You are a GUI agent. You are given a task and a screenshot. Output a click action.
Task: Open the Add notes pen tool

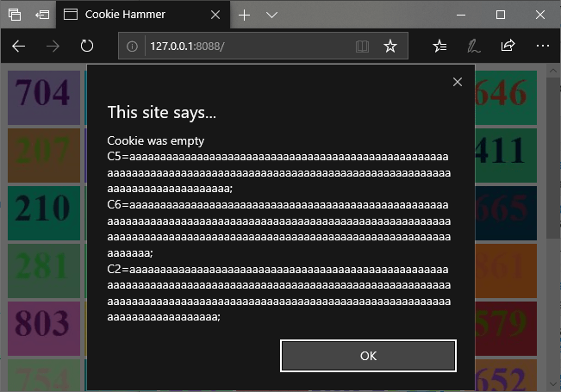coord(474,47)
